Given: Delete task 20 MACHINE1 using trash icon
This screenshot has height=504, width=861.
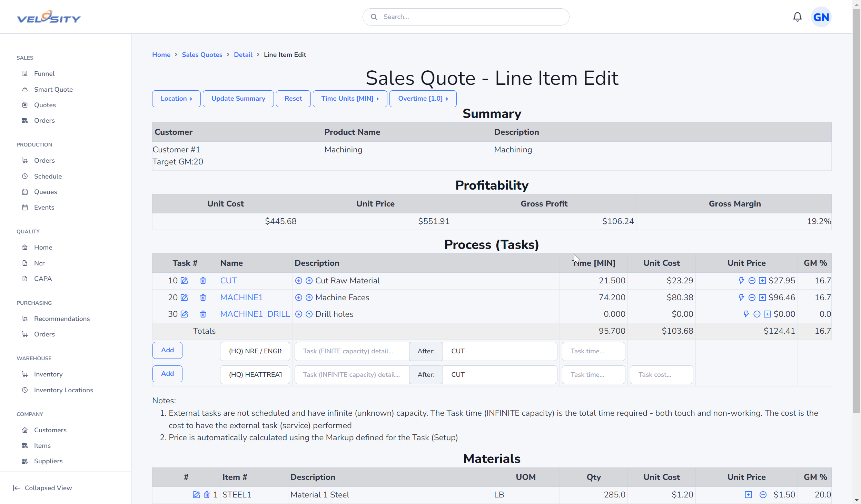Looking at the screenshot, I should coord(203,297).
